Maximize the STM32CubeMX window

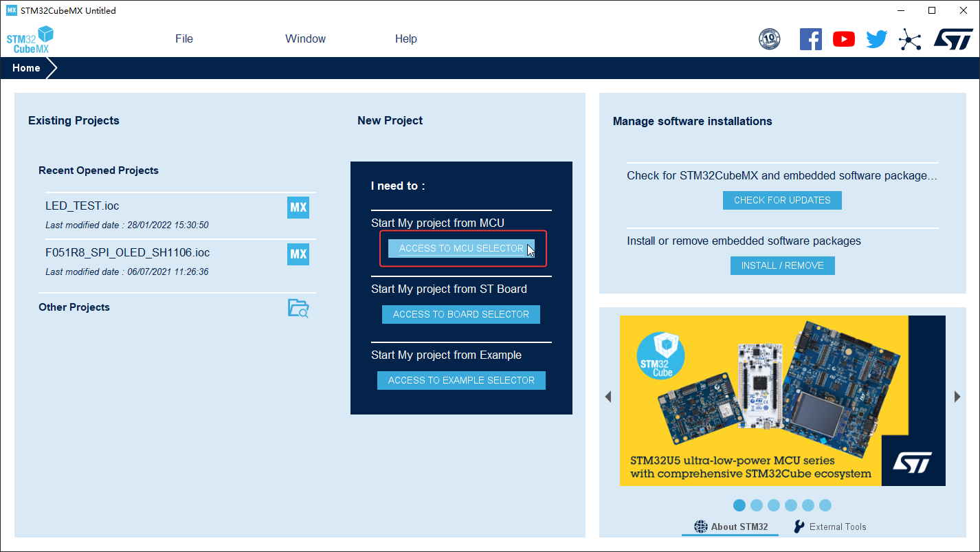(x=932, y=10)
